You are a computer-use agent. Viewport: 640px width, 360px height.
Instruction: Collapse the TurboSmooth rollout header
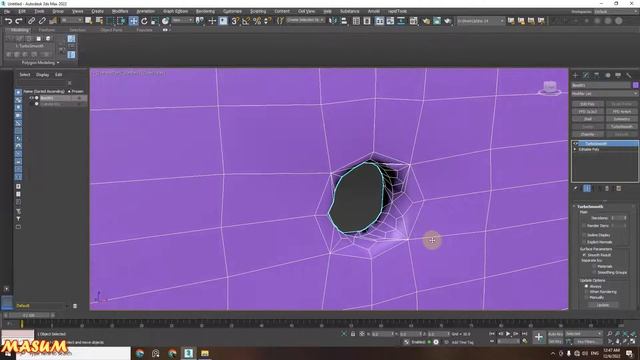[x=590, y=207]
